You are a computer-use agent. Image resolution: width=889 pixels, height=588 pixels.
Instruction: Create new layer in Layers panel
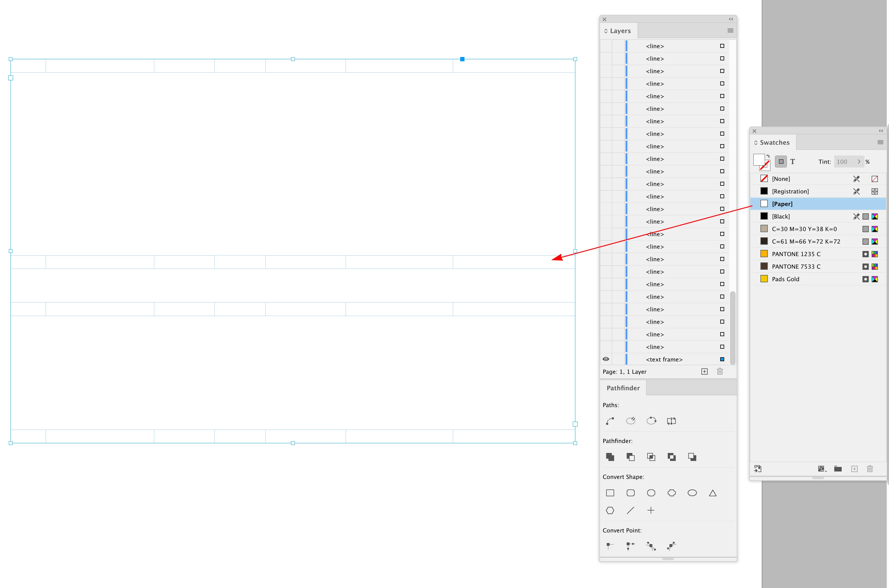(x=704, y=371)
